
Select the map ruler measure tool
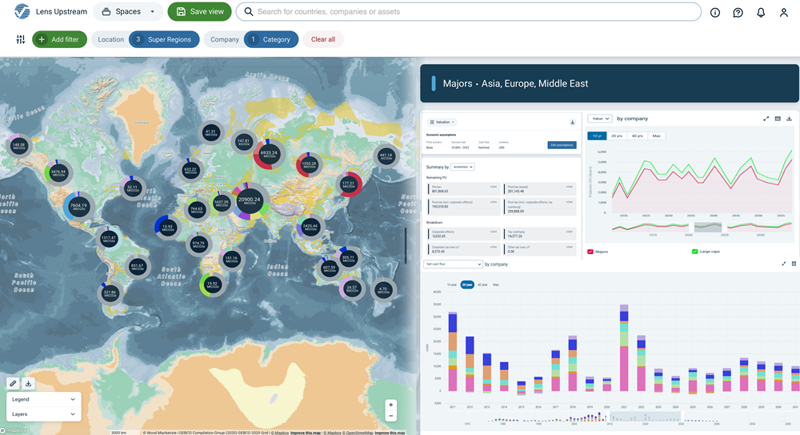[13, 383]
